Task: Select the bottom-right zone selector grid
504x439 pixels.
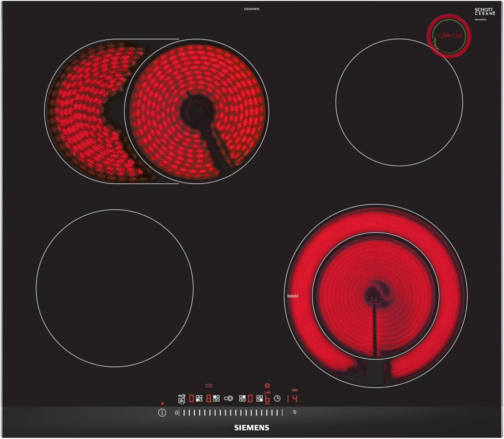Action: pyautogui.click(x=259, y=398)
